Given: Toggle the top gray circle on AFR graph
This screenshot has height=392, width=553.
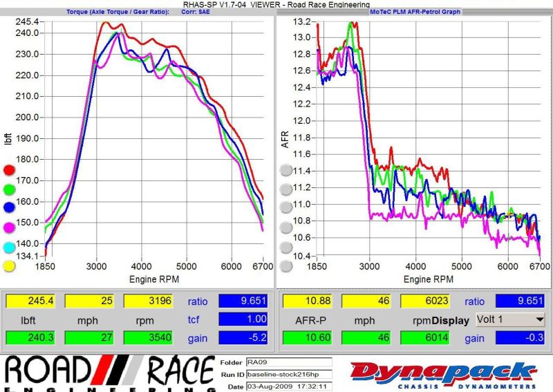Looking at the screenshot, I should [285, 170].
